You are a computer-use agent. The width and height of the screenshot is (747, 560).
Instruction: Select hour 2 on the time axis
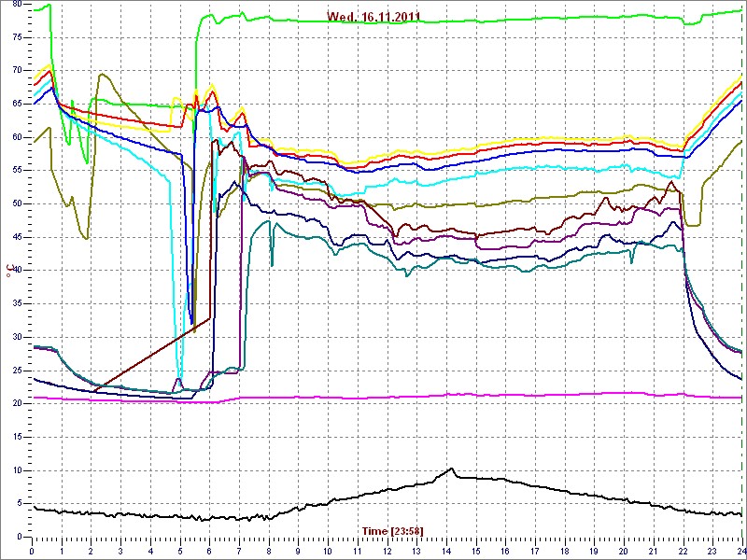(91, 550)
